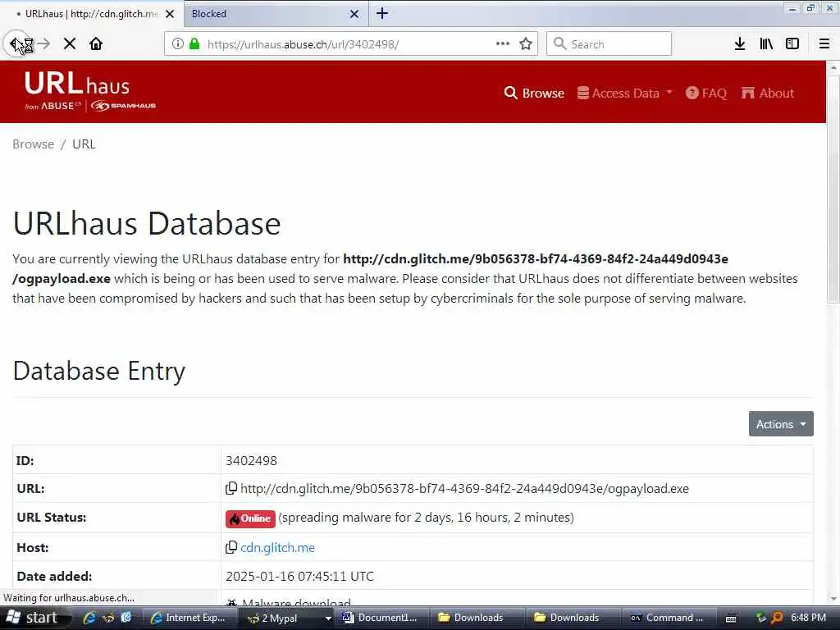The width and height of the screenshot is (840, 630).
Task: Switch to the Document1 Word window
Action: [381, 618]
